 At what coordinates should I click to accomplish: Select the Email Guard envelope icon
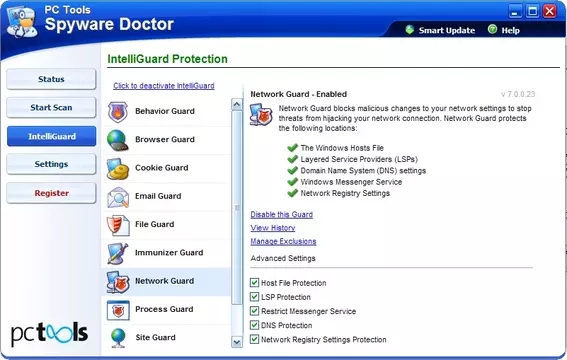tap(118, 197)
